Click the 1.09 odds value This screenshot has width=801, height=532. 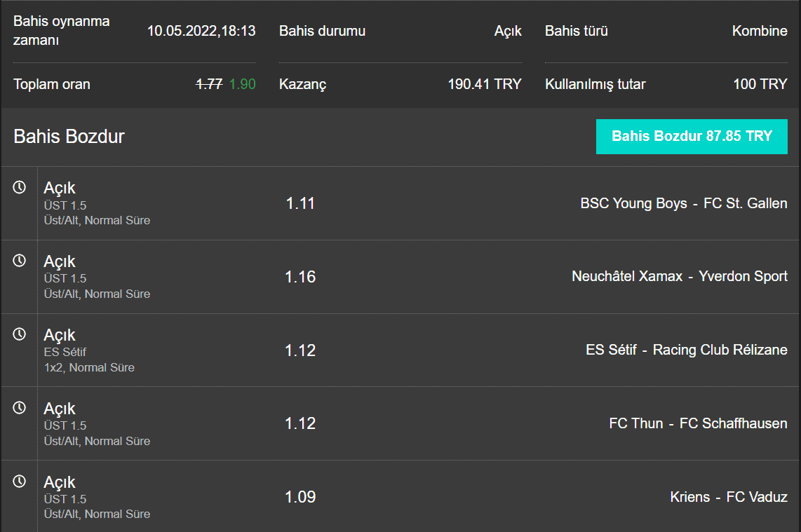pyautogui.click(x=300, y=497)
